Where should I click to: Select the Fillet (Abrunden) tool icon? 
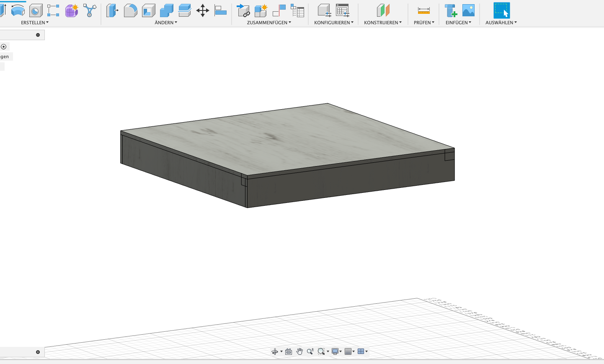130,10
